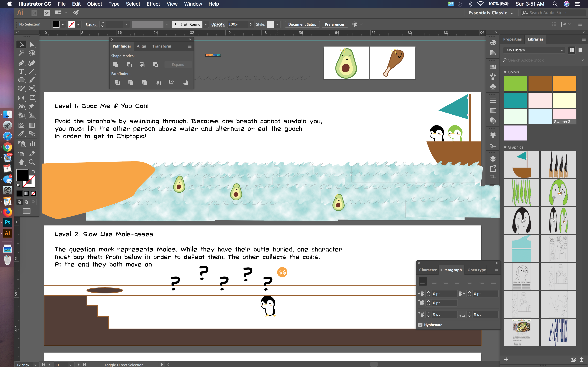The height and width of the screenshot is (367, 588).
Task: Select the Pen tool
Action: [21, 63]
